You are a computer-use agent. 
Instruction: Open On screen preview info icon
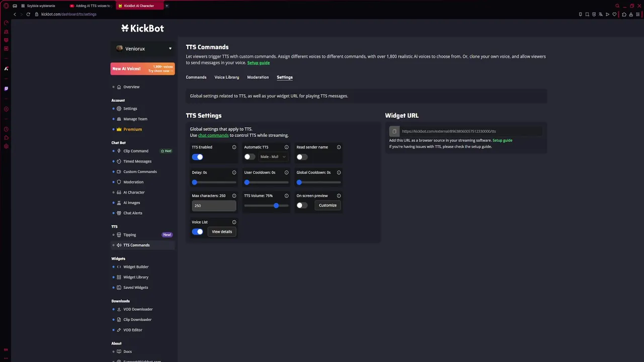[339, 196]
